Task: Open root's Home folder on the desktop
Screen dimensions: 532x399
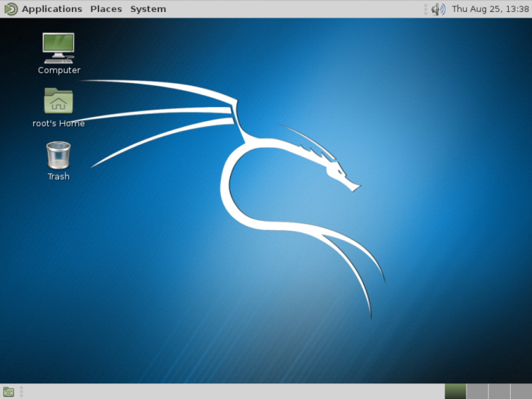Action: pos(59,101)
